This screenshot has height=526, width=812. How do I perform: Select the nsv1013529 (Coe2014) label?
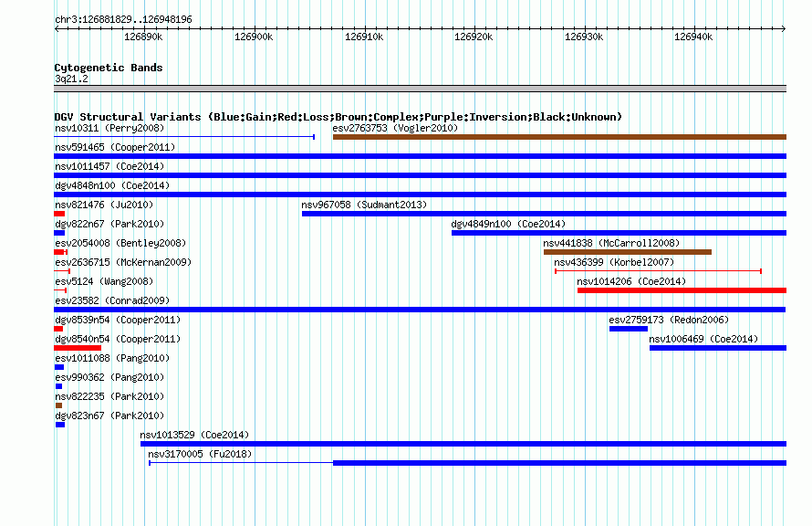point(194,435)
